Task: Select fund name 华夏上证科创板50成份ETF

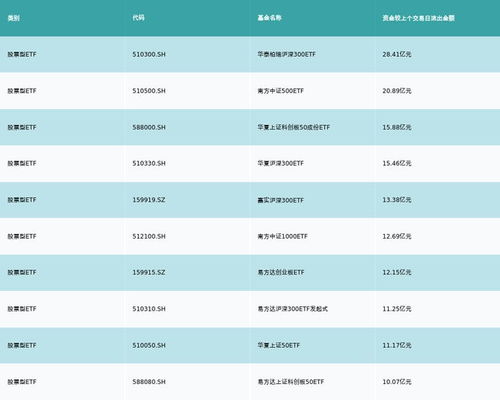Action: click(x=294, y=127)
